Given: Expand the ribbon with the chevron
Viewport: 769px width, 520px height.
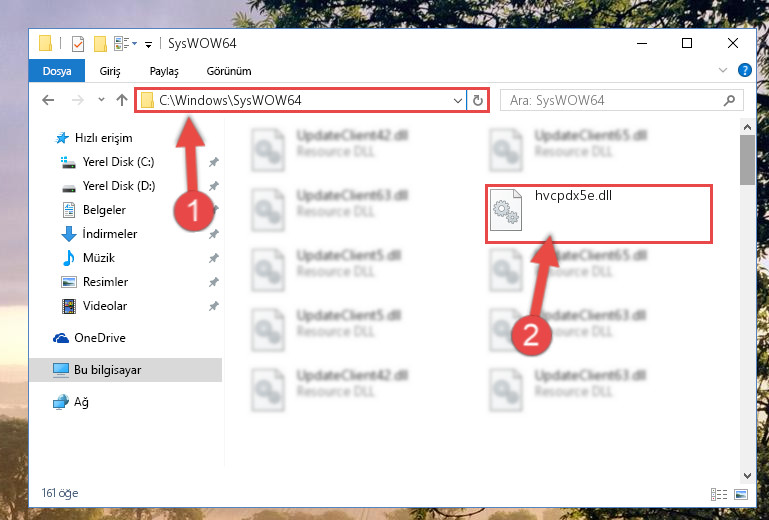Looking at the screenshot, I should (722, 70).
